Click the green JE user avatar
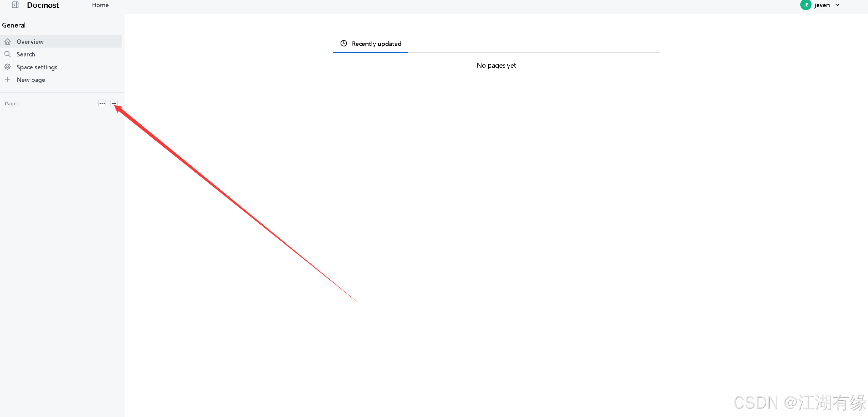Viewport: 868px width, 417px height. [805, 5]
